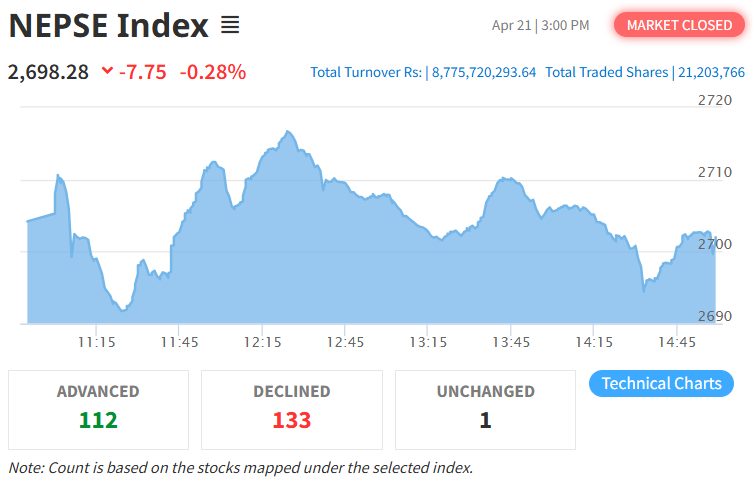Image resolution: width=753 pixels, height=497 pixels.
Task: Click the MARKET CLOSED status badge
Action: (679, 25)
